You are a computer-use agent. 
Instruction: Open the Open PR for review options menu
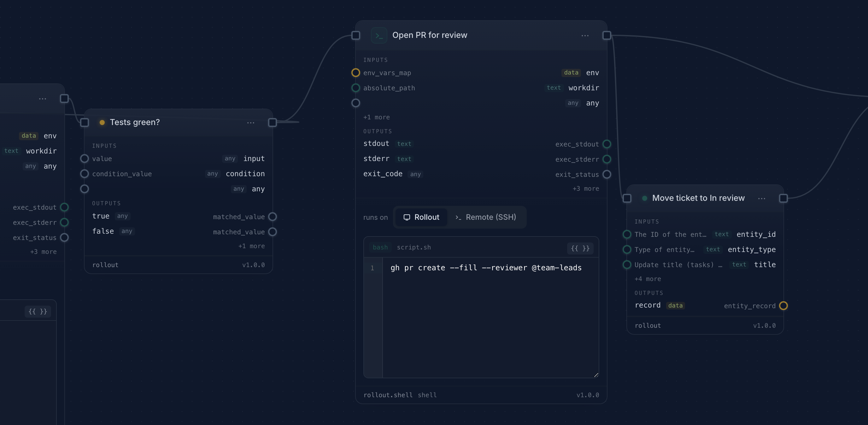tap(585, 35)
